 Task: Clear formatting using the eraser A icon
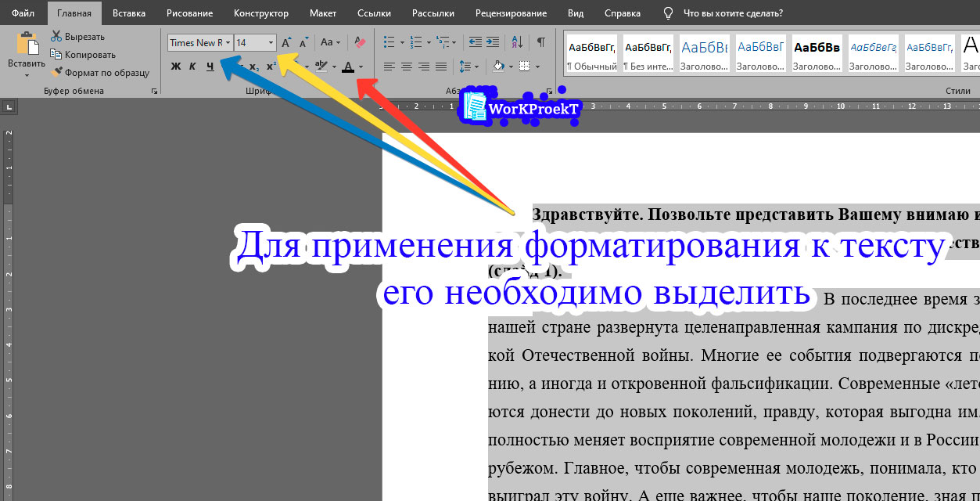click(x=360, y=42)
